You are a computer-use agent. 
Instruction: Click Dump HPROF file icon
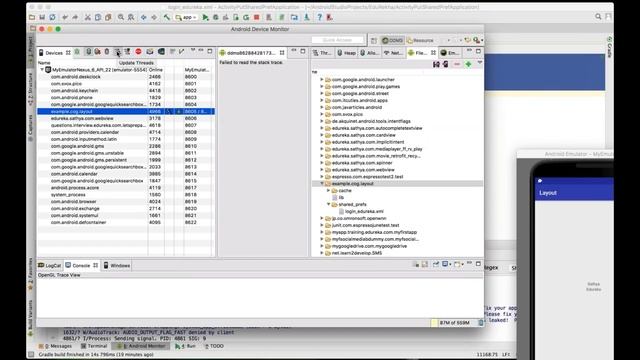click(98, 52)
